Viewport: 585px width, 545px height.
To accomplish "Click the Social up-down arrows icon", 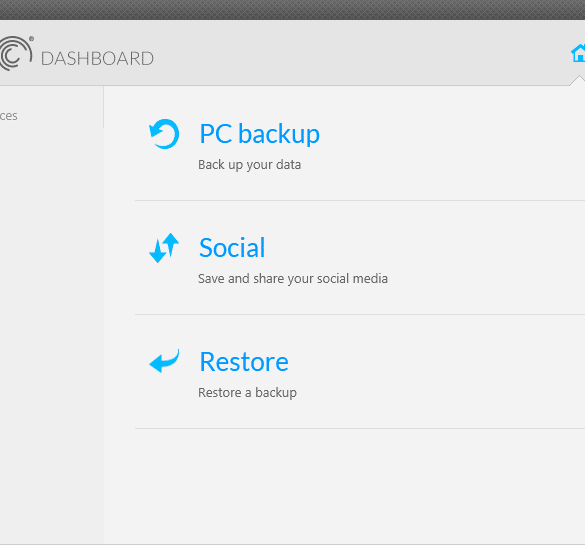I will (x=164, y=248).
